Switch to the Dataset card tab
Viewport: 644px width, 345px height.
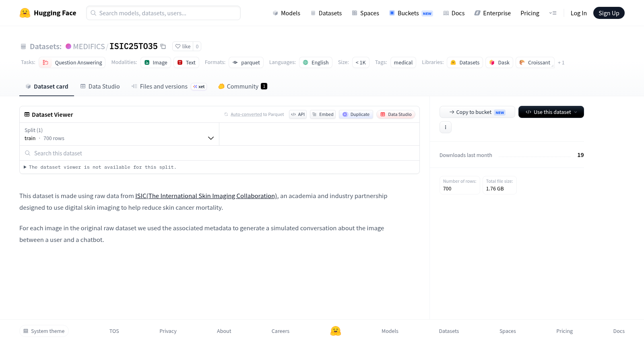[x=47, y=87]
